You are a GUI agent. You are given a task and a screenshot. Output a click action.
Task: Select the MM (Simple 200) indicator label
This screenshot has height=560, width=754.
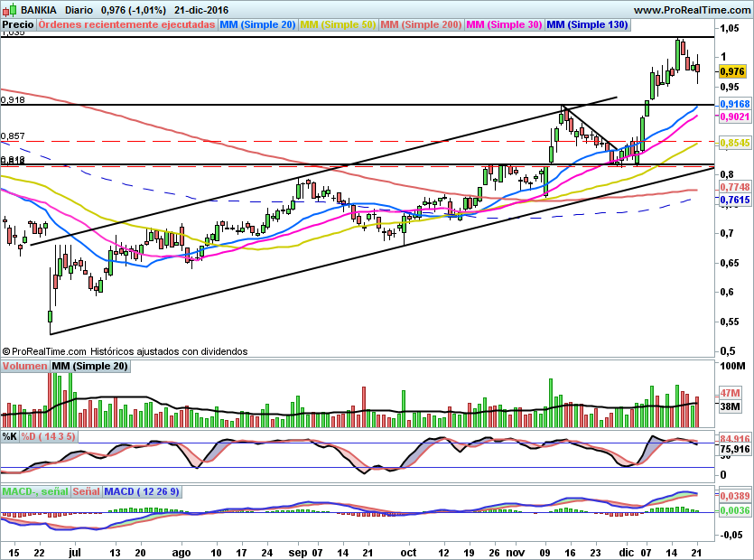(x=422, y=24)
